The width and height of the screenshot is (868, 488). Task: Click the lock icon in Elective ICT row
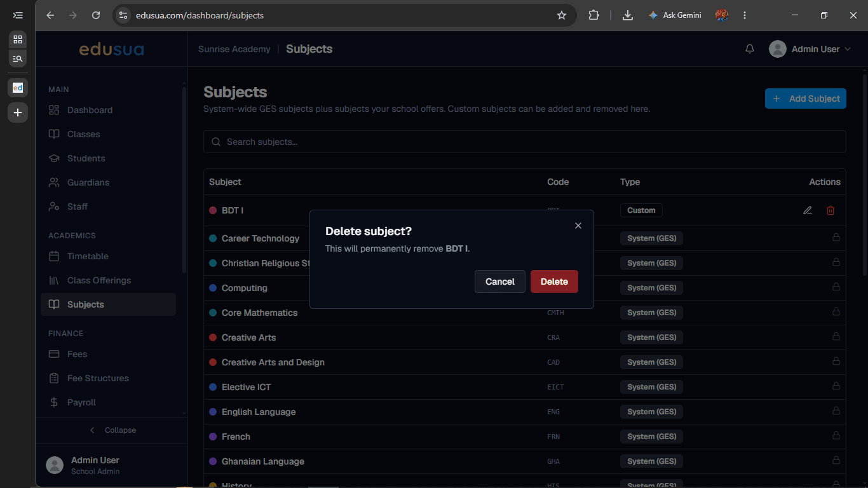pos(836,386)
